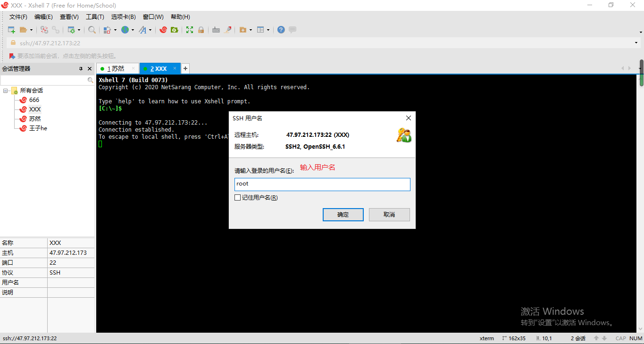Click the terminal vertical scrollbar
The height and width of the screenshot is (344, 644).
click(x=641, y=203)
